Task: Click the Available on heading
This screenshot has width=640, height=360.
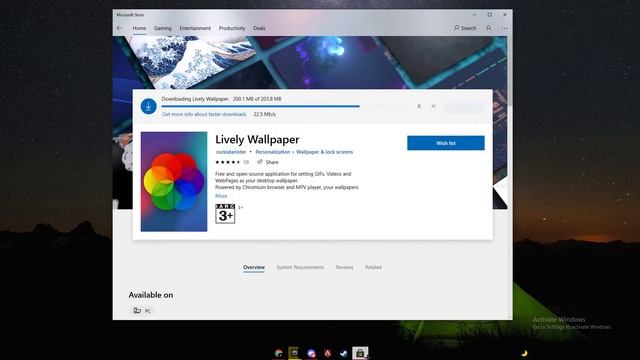Action: [151, 295]
